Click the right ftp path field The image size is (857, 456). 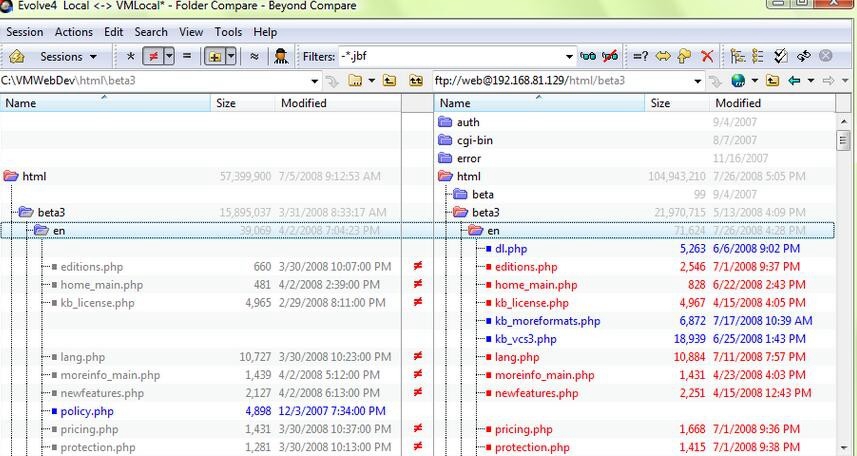[563, 81]
